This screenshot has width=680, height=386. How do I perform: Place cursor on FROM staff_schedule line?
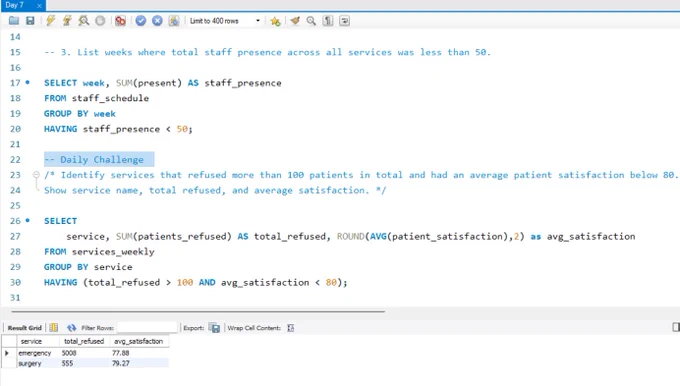point(96,98)
